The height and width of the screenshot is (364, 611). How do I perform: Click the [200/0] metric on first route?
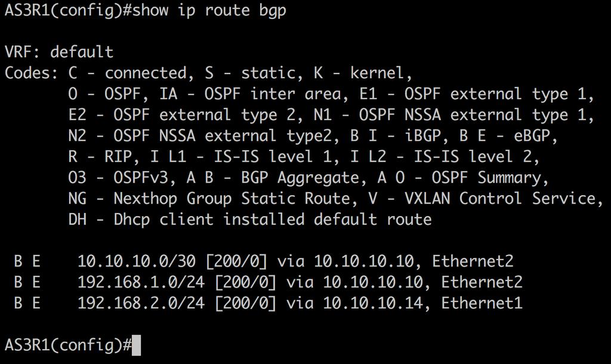coord(236,261)
